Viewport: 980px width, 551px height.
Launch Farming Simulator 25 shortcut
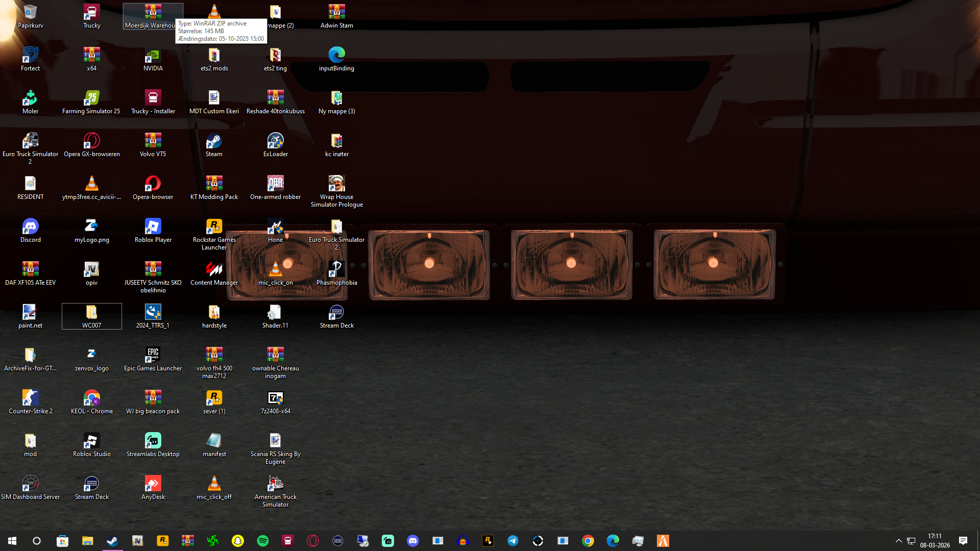pos(91,99)
